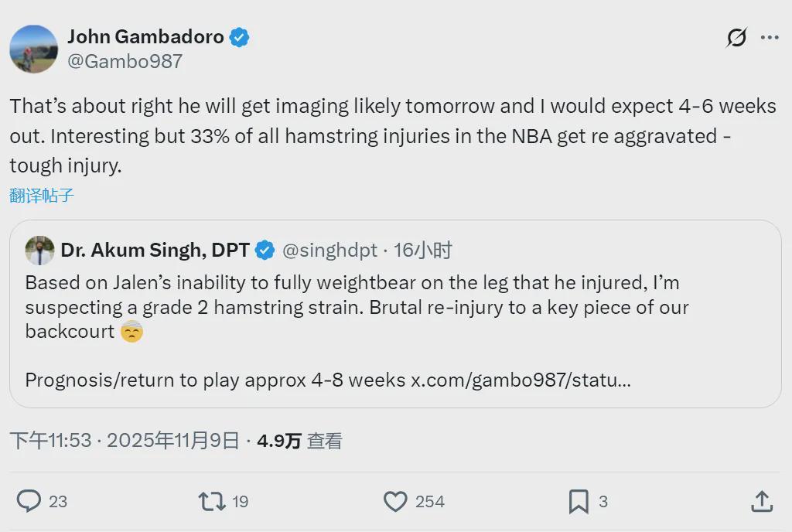The width and height of the screenshot is (792, 532).
Task: Open the @Gambo987 handle link
Action: [125, 62]
